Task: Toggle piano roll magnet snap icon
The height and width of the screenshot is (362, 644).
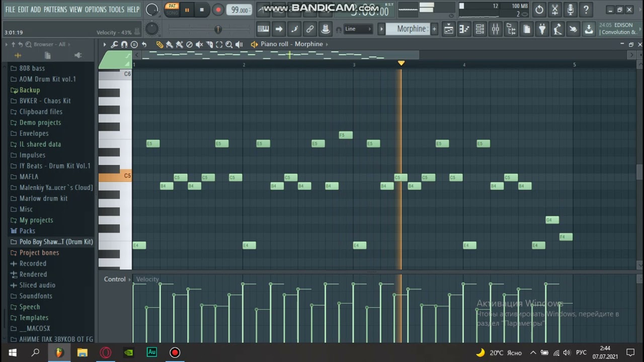Action: 124,44
